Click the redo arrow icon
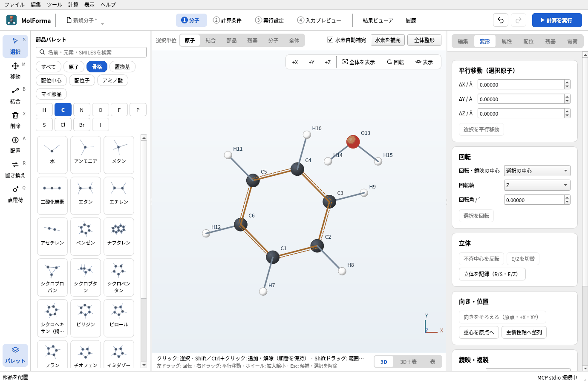 tap(519, 20)
